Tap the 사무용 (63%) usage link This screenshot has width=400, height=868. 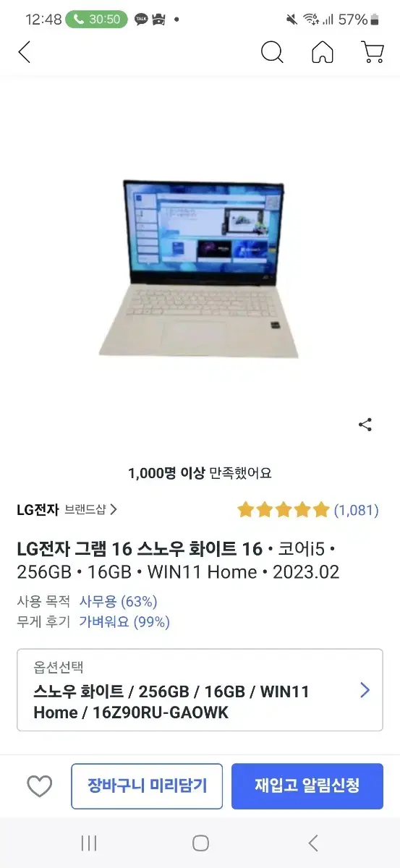point(118,601)
